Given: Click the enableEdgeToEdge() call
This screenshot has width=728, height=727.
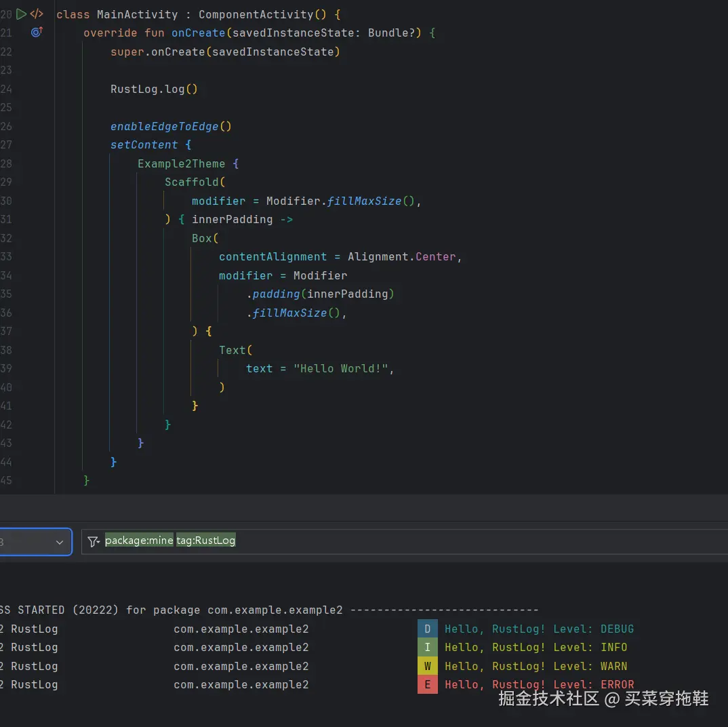Looking at the screenshot, I should coord(170,126).
